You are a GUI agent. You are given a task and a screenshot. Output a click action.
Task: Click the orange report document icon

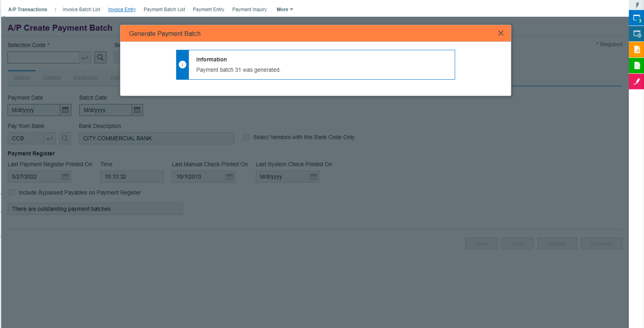(637, 49)
